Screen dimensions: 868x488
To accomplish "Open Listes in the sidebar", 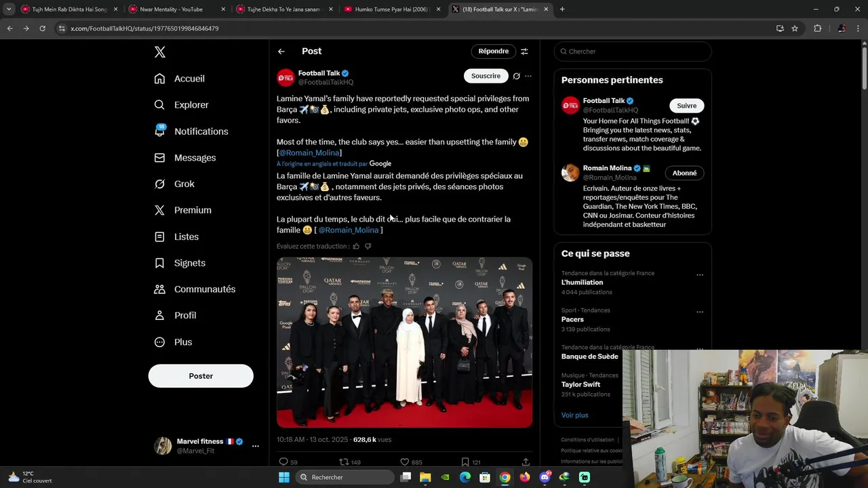I will coord(176,237).
